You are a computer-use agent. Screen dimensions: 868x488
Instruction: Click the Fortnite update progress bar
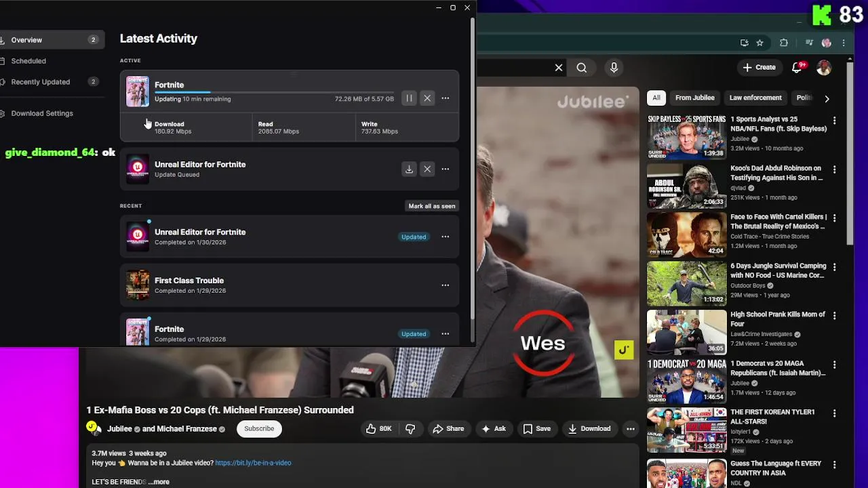pos(274,91)
